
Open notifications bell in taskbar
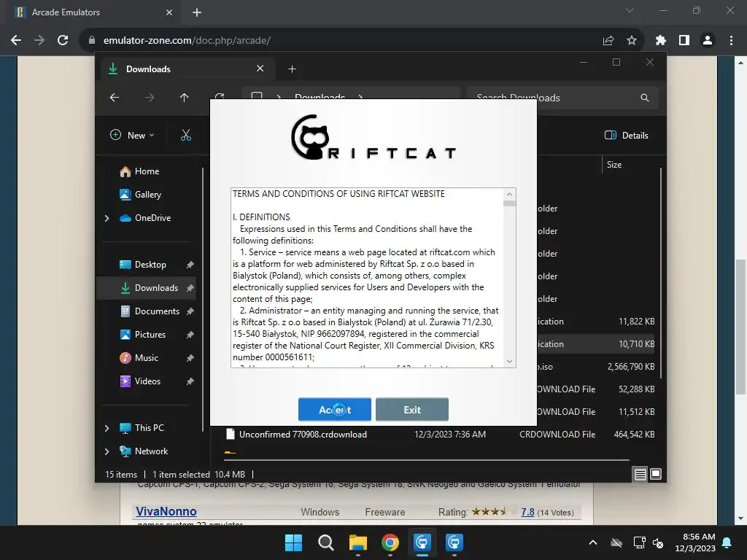point(727,542)
